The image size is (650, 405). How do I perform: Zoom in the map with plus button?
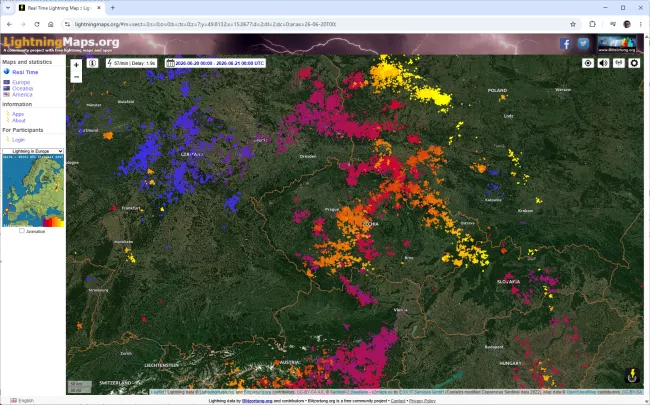[76, 65]
